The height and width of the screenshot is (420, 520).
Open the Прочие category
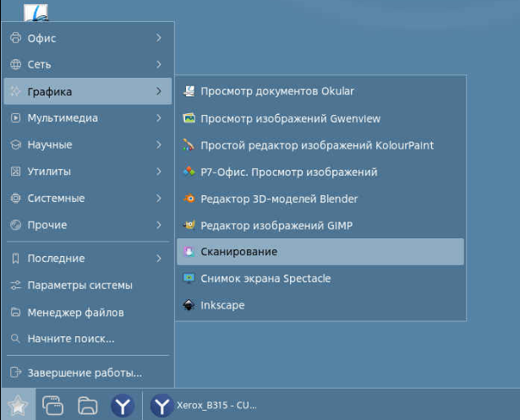click(88, 225)
